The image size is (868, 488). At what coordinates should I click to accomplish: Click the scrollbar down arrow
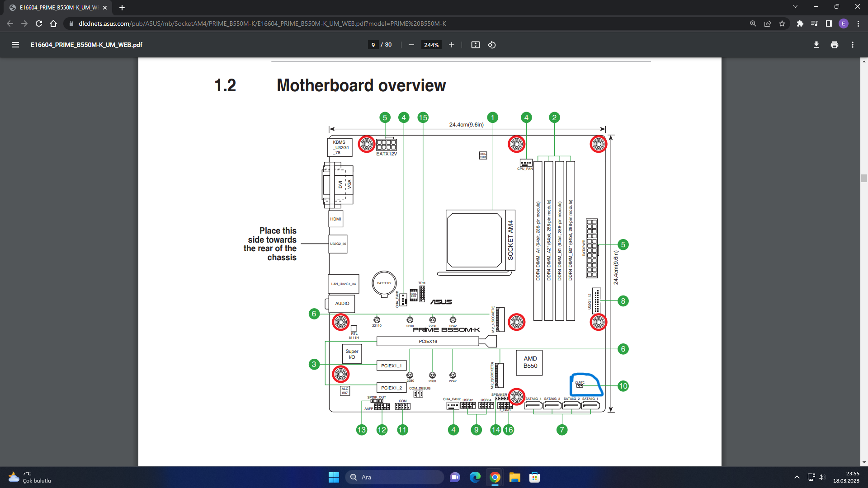[x=864, y=462]
